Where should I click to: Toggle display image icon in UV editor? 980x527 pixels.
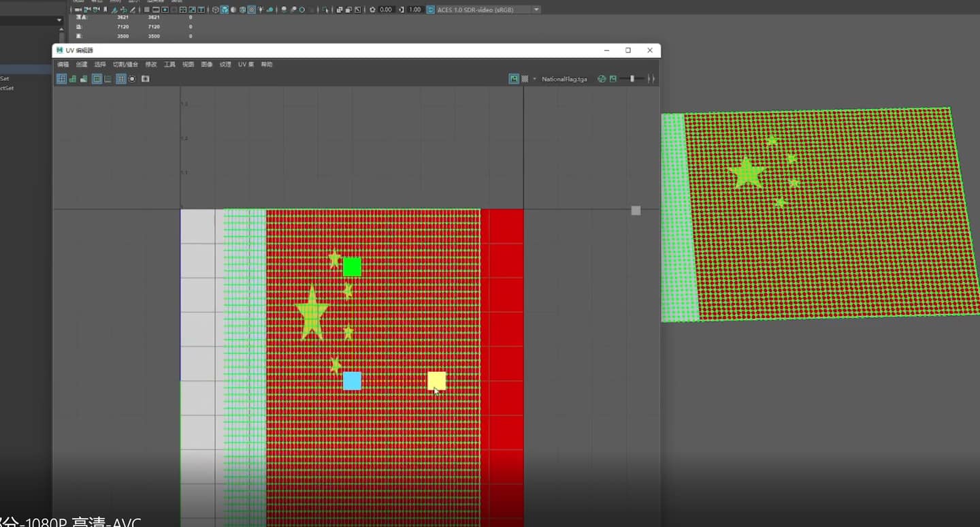514,79
